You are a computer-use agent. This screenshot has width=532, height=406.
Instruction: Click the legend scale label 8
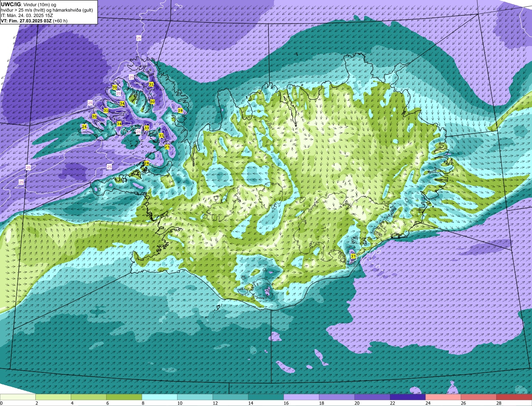point(143,403)
